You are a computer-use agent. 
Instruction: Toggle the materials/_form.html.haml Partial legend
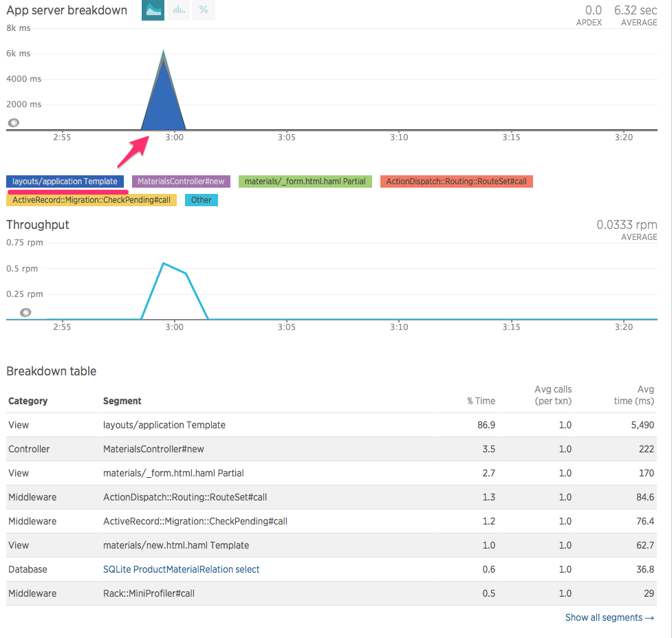pos(305,181)
